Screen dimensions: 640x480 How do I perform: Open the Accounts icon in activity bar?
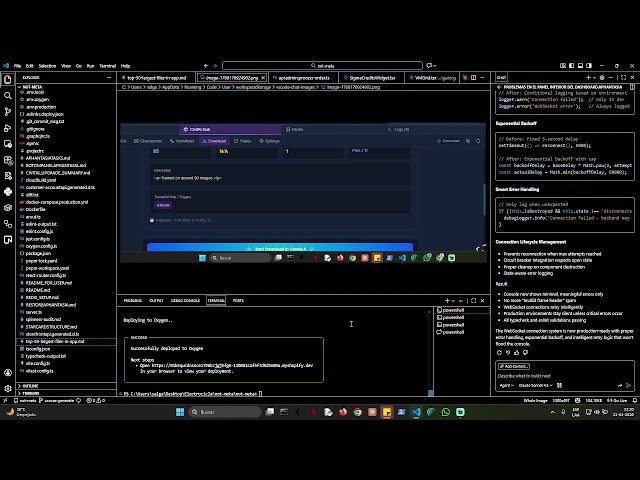[8, 373]
